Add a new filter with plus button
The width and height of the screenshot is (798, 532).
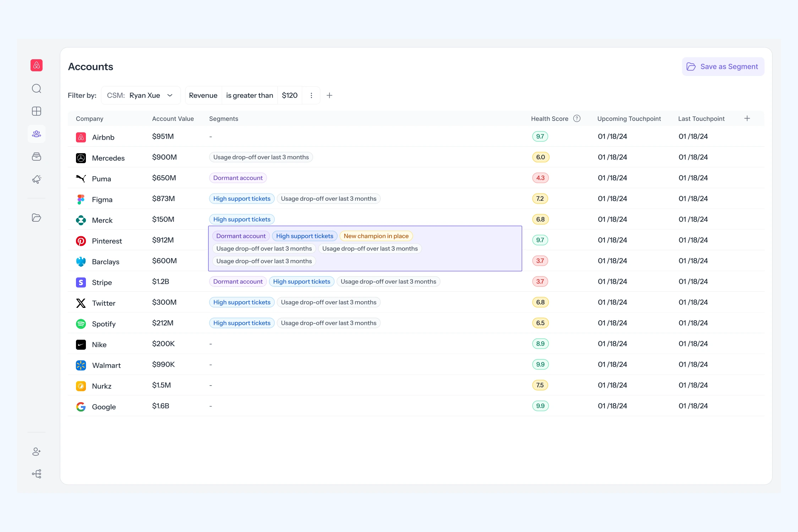pos(329,95)
